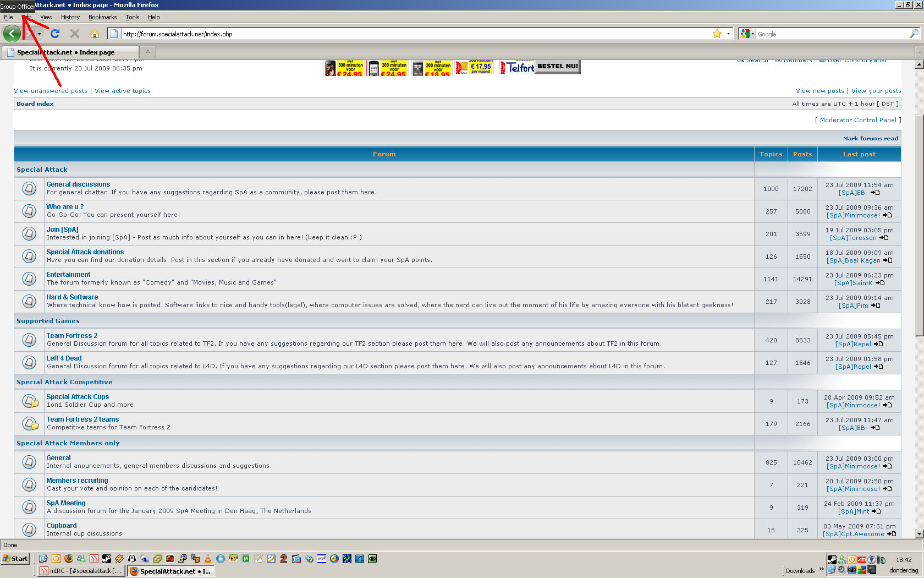Open the View menu
This screenshot has height=578, width=924.
pos(46,17)
